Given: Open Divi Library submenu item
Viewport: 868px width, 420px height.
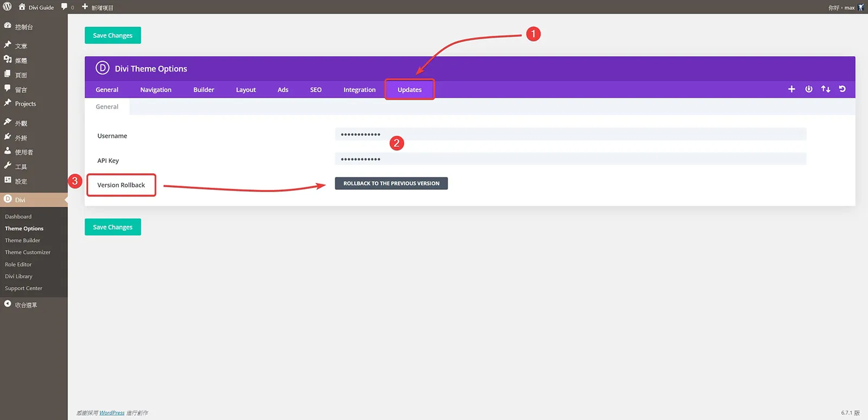Looking at the screenshot, I should [x=19, y=276].
